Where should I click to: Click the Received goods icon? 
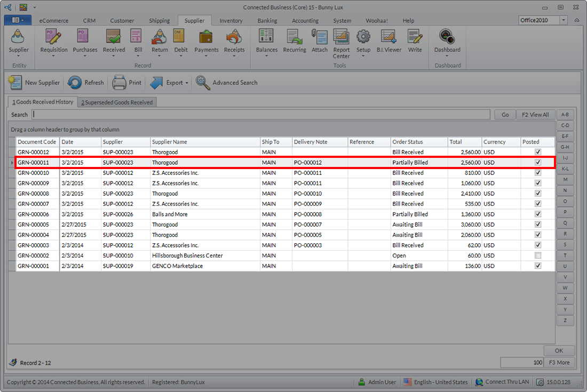tap(114, 37)
